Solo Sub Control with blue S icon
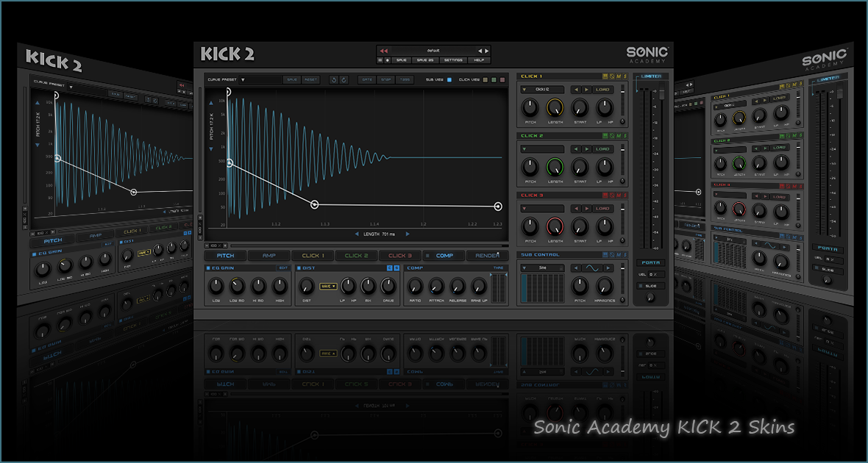868x463 pixels. [625, 255]
